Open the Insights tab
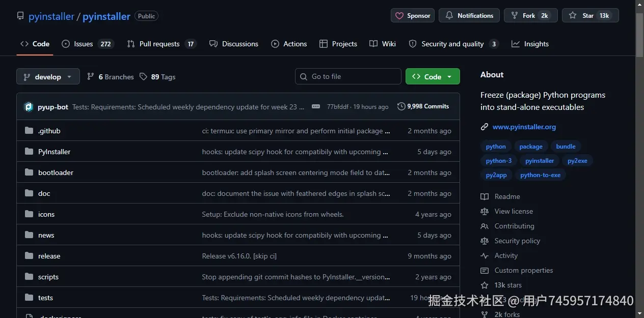644x318 pixels. [530, 44]
